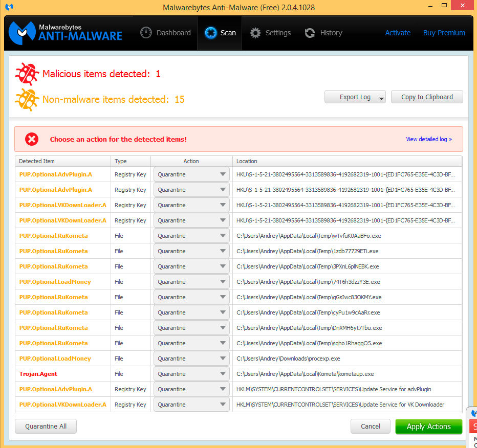
Task: Click the Malwarebytes title bar icon
Action: 9,7
